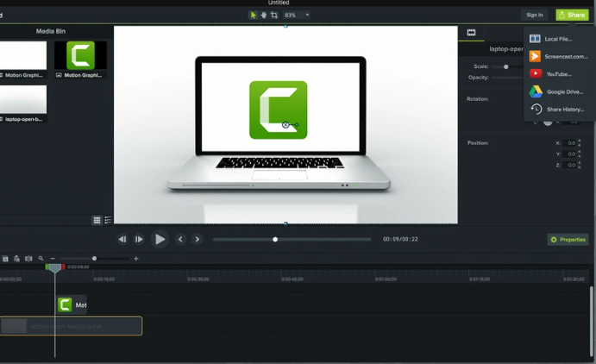
Task: Adjust the Opacity slider
Action: (507, 78)
